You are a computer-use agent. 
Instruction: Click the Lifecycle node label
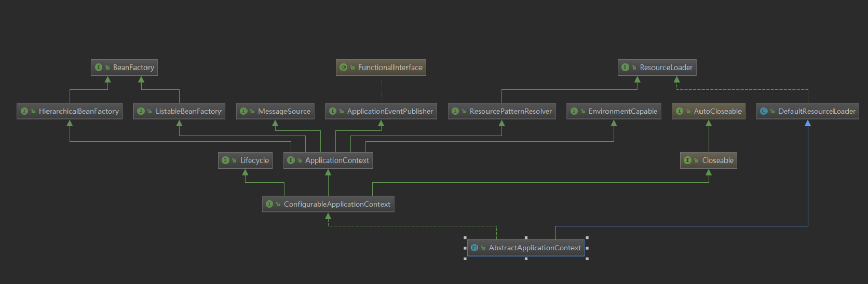pos(254,160)
